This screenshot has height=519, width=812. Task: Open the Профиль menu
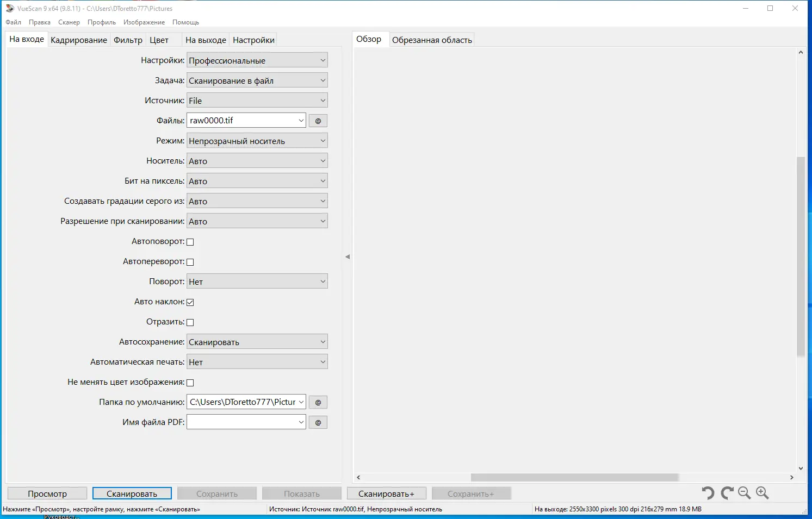coord(102,22)
